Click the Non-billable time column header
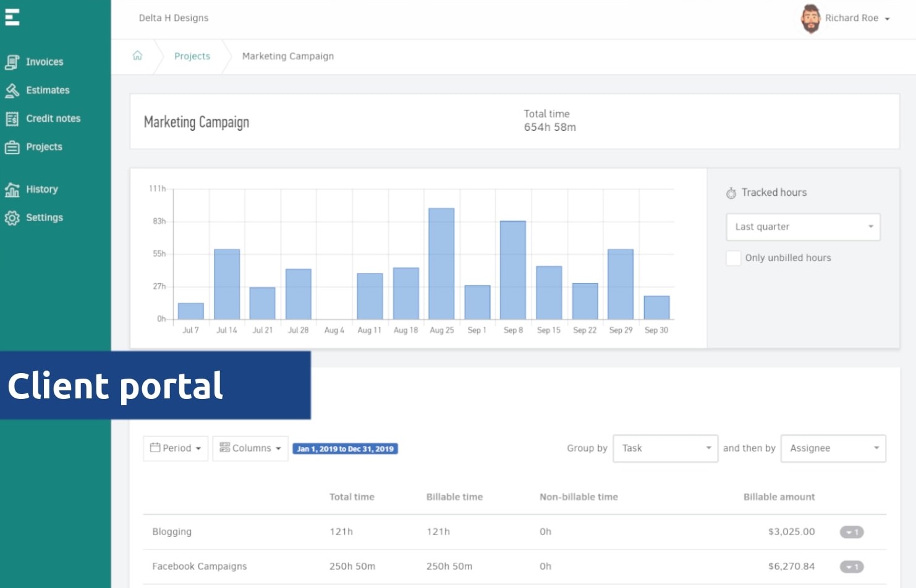916x588 pixels. click(579, 497)
